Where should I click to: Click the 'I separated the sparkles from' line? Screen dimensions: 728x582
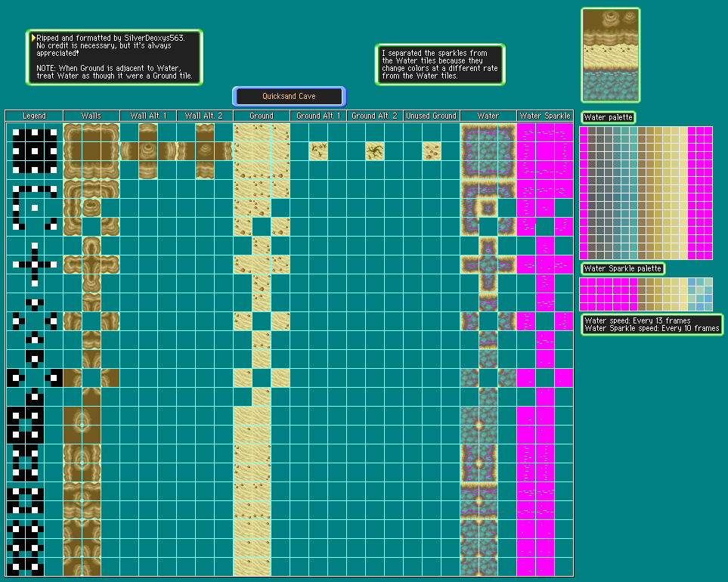[435, 54]
